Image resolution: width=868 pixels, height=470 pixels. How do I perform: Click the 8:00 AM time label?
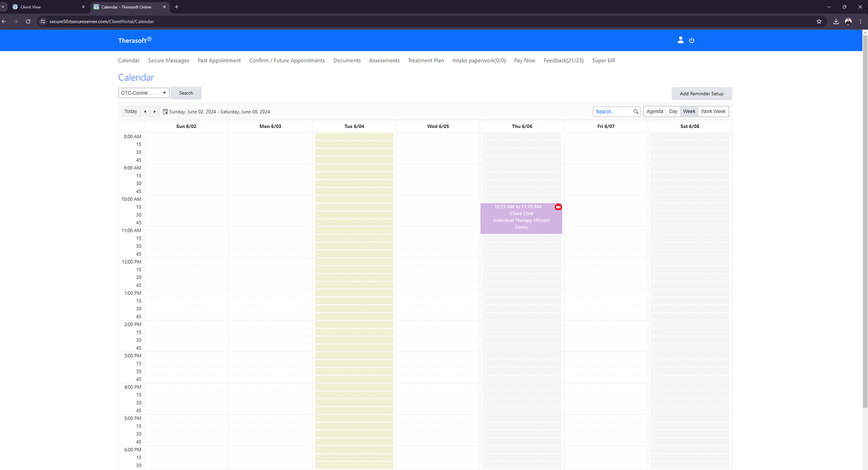132,136
